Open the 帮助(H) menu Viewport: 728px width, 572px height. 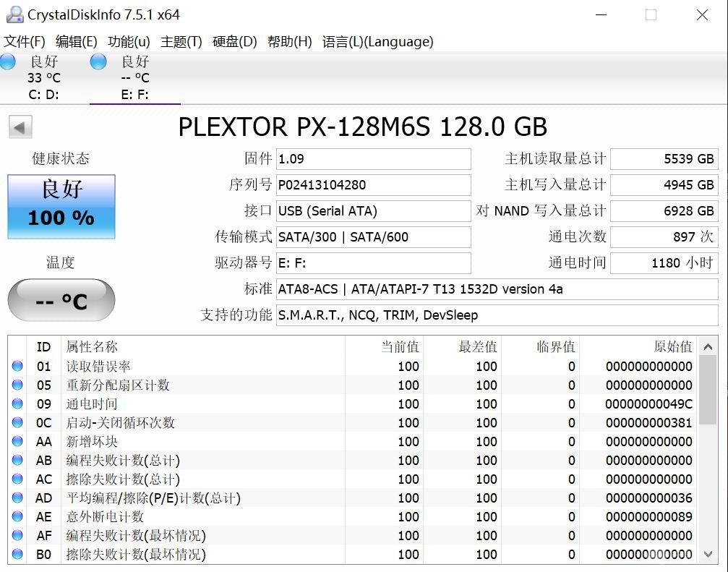click(x=290, y=42)
